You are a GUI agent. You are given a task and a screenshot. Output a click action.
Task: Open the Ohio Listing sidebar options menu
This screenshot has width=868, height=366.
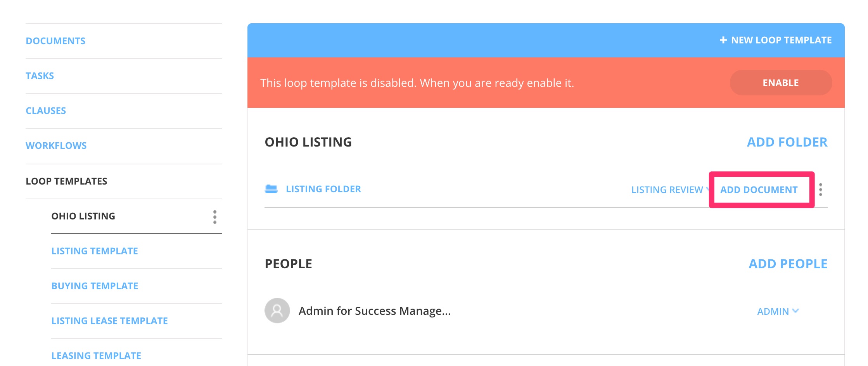coord(214,218)
